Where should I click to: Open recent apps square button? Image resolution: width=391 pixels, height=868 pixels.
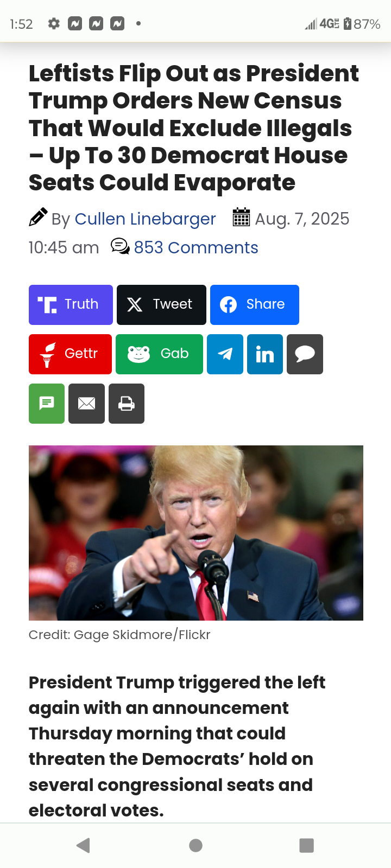coord(307,845)
